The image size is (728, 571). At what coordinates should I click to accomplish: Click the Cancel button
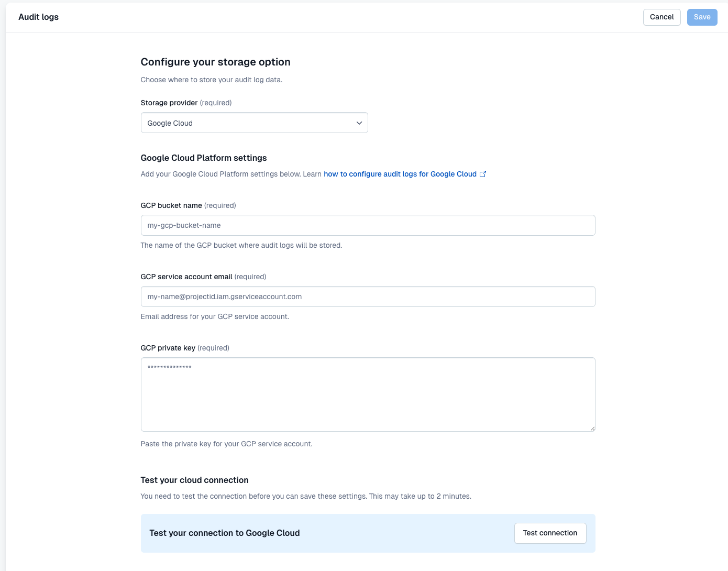coord(661,17)
